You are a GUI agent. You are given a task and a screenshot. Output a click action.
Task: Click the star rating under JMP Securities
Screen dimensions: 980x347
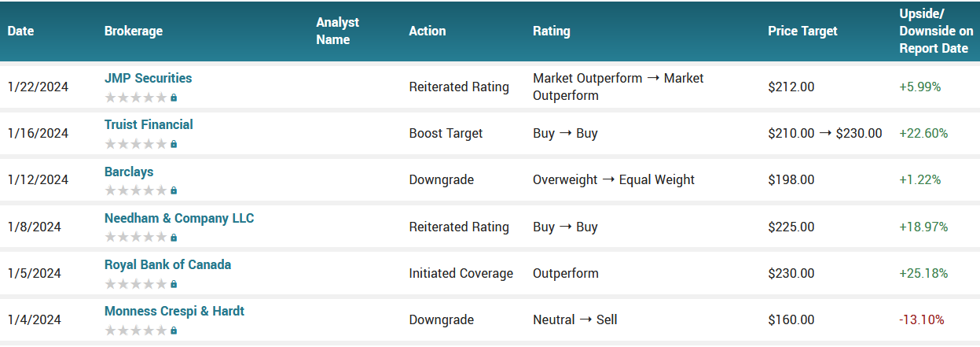(136, 98)
